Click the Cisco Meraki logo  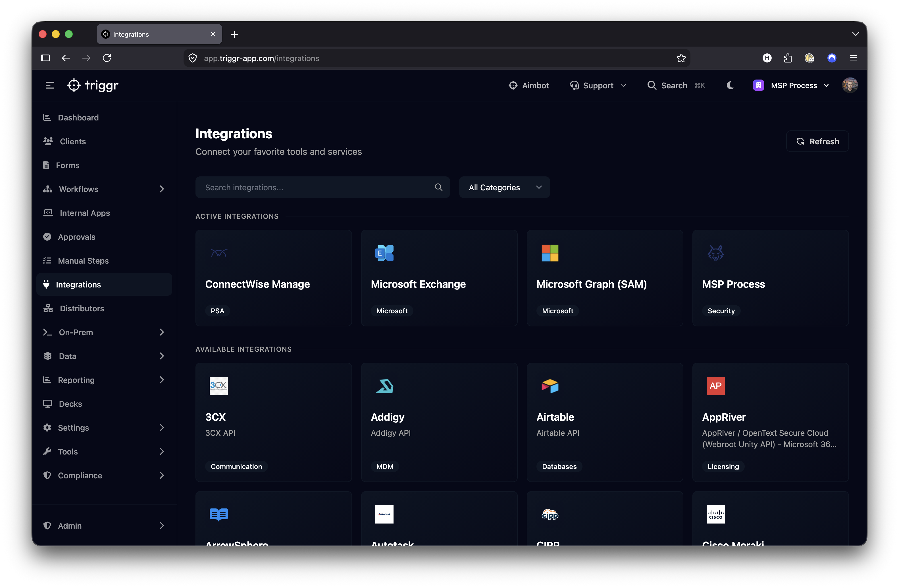pyautogui.click(x=715, y=514)
